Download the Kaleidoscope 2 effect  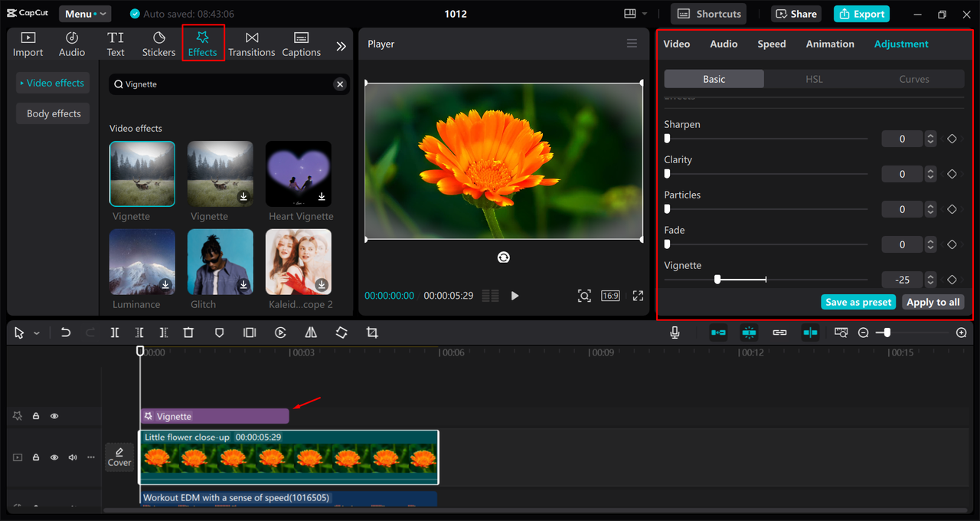click(322, 285)
